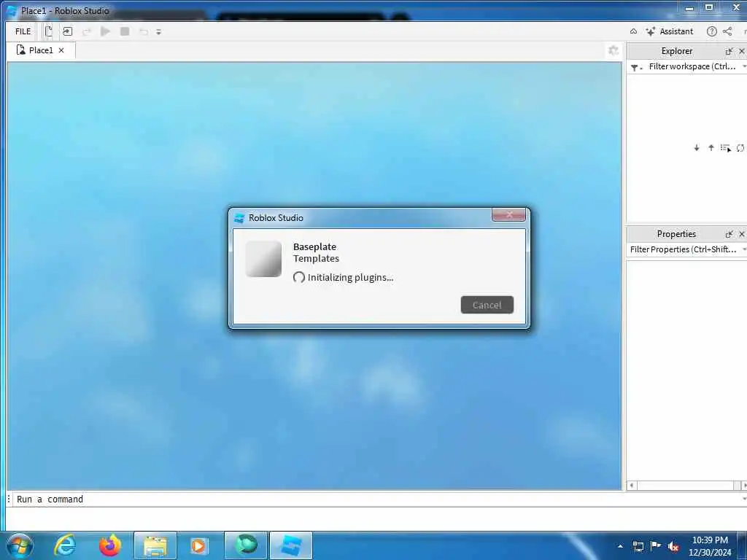Expand Filter Properties dropdown arrow
The width and height of the screenshot is (747, 560).
click(743, 249)
